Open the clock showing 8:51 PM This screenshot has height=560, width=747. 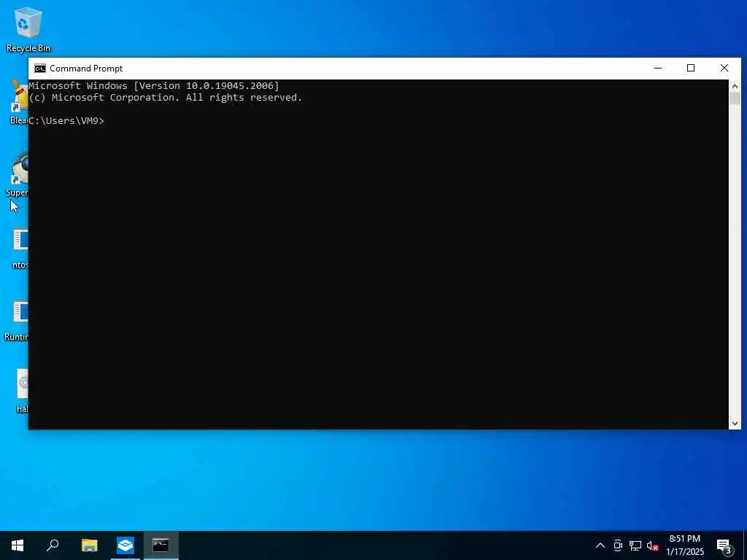point(685,545)
